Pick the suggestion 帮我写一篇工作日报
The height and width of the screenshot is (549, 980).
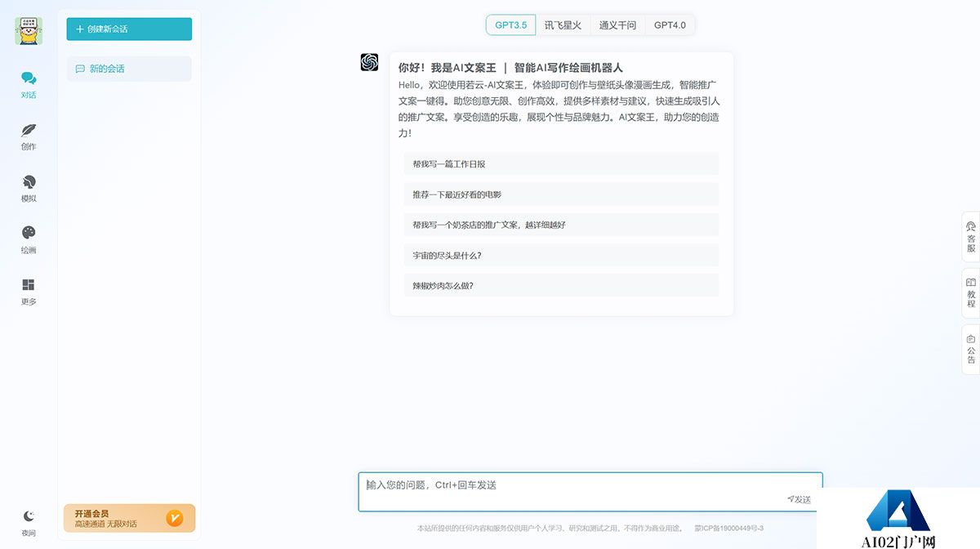[x=561, y=163]
